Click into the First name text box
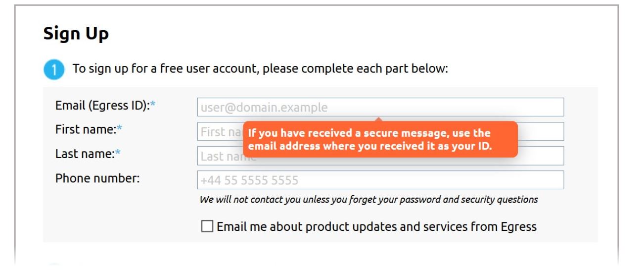The image size is (644, 276). pyautogui.click(x=380, y=131)
